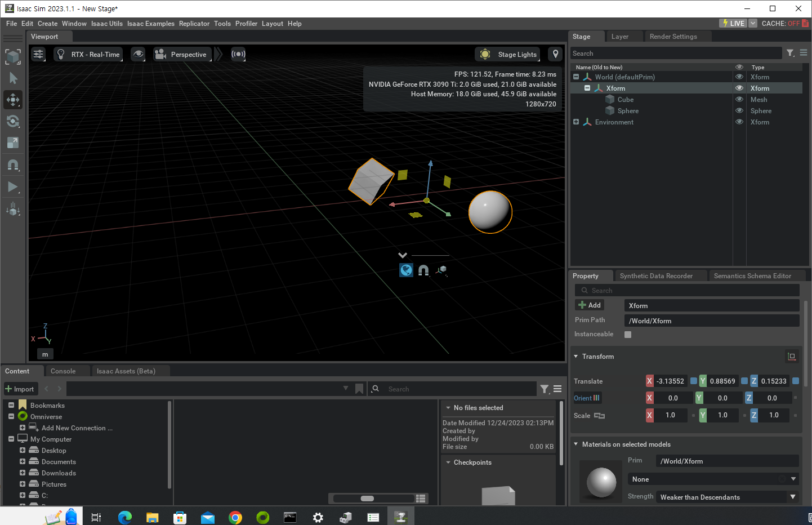Viewport: 812px width, 525px height.
Task: Expand the Desktop folder in Content tree
Action: tap(23, 450)
